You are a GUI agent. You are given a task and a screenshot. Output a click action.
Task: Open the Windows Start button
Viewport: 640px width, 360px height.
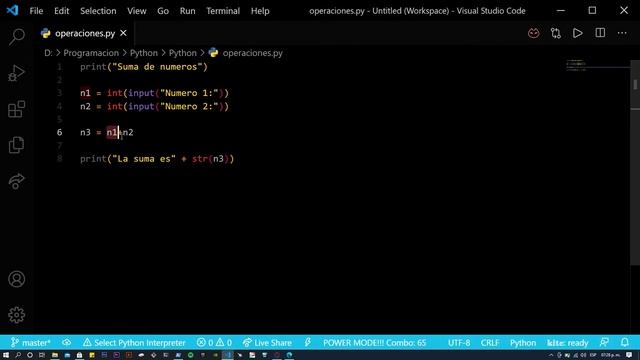[6, 355]
